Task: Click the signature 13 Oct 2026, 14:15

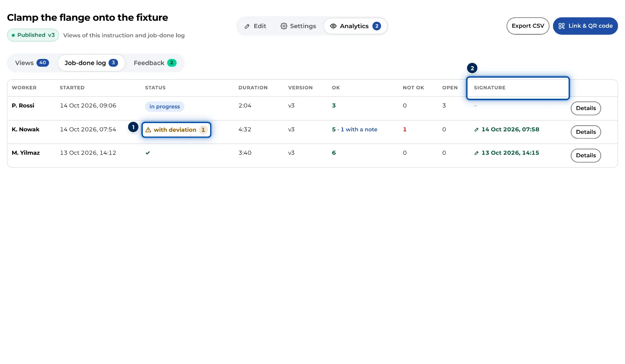Action: pos(510,153)
